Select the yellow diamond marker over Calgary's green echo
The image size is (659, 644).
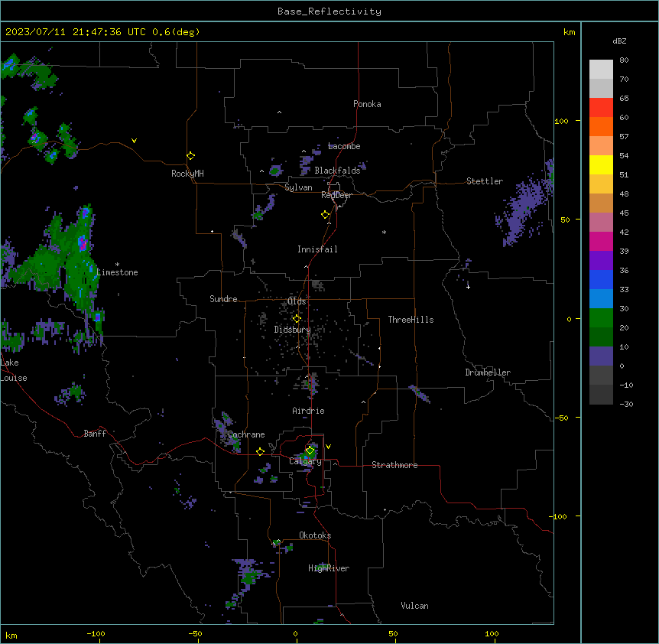pyautogui.click(x=310, y=450)
